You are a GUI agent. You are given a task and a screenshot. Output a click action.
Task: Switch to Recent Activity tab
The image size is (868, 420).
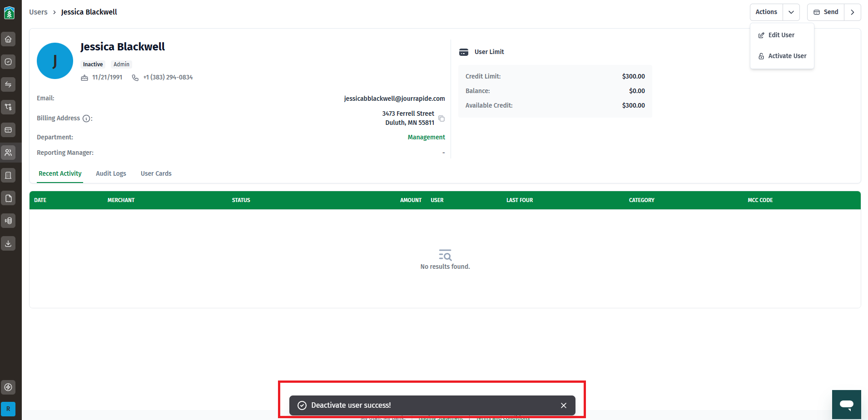tap(60, 173)
